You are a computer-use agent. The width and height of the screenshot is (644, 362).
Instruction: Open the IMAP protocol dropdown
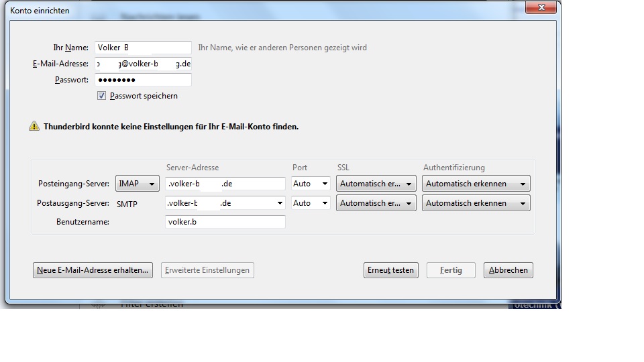tap(137, 184)
